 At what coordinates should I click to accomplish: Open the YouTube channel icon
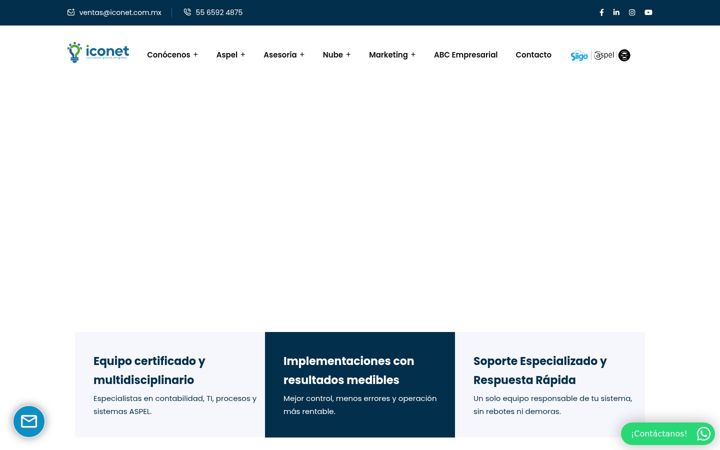[x=648, y=12]
